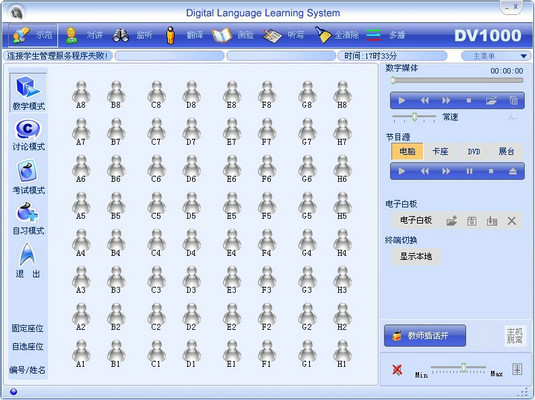Rewind the program source device
The width and height of the screenshot is (535, 400).
click(424, 171)
